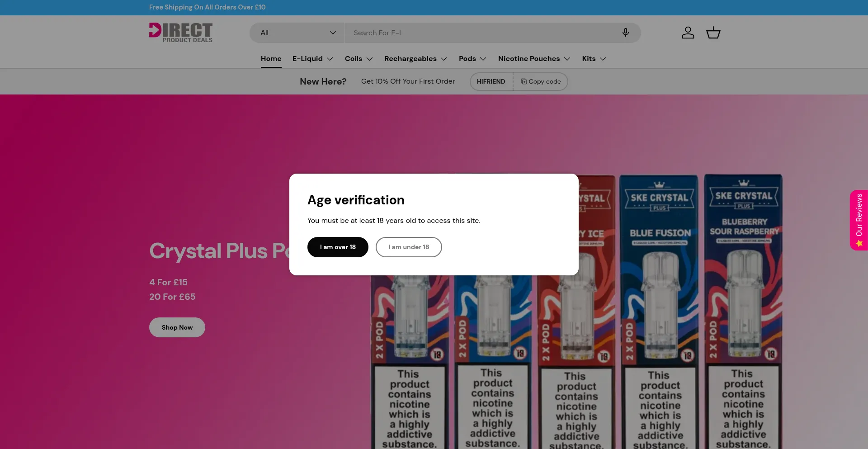
Task: Expand the E-Liquid menu
Action: (x=312, y=59)
